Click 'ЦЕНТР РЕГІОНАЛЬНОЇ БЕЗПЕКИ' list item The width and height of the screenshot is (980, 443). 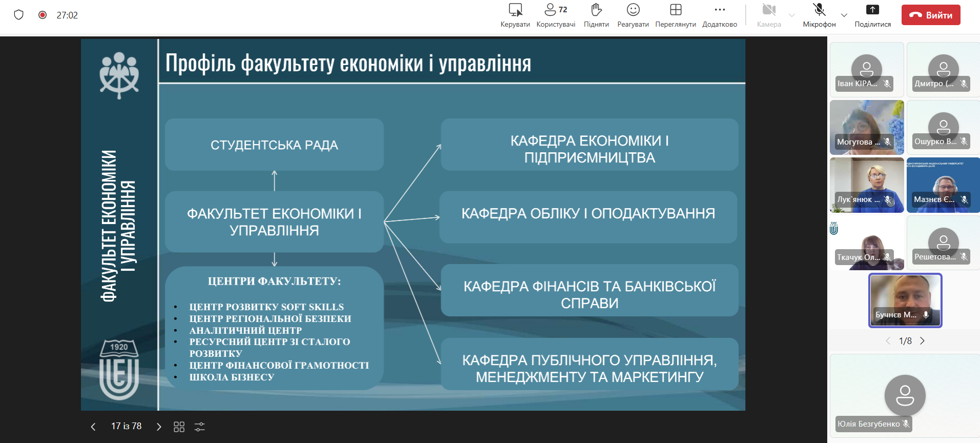click(x=270, y=318)
